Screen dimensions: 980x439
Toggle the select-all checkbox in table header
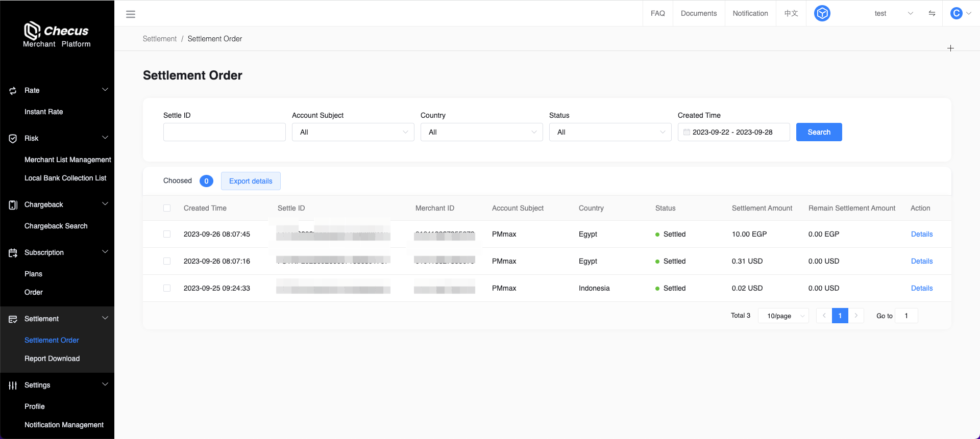tap(167, 208)
